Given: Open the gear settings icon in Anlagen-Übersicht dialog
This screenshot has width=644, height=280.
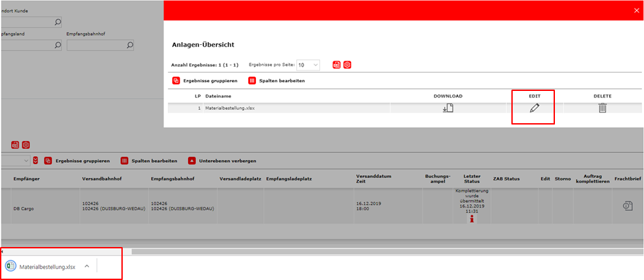Looking at the screenshot, I should tap(347, 65).
